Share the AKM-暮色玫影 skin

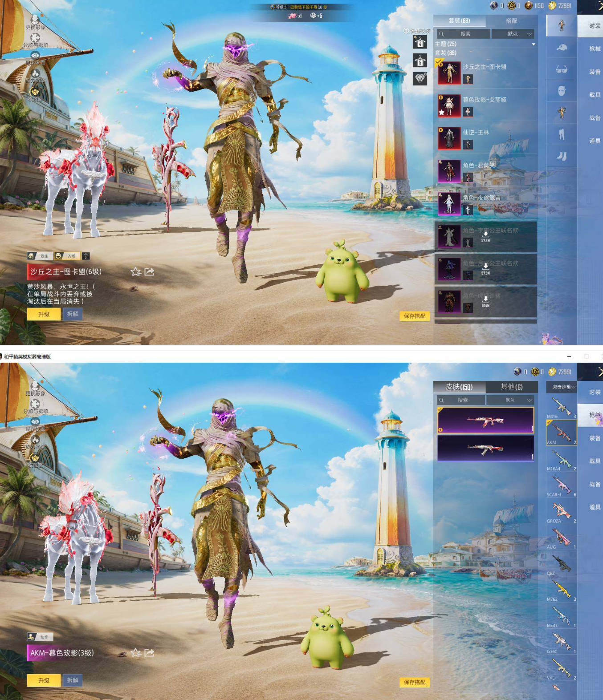pos(149,653)
